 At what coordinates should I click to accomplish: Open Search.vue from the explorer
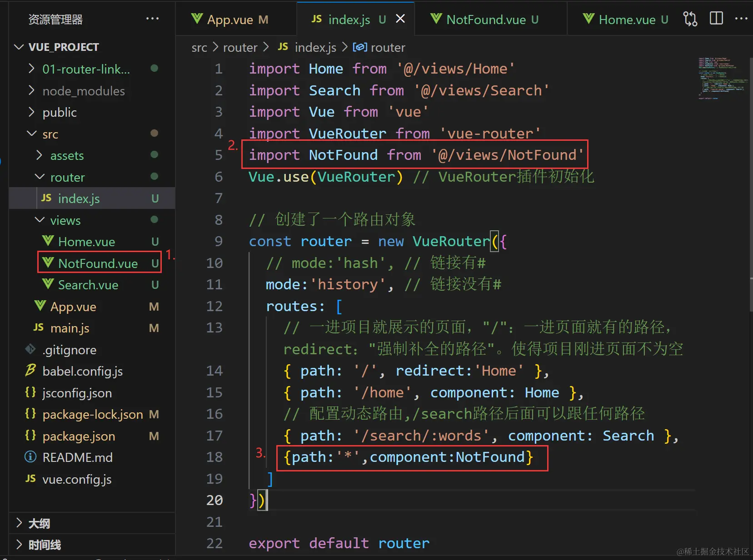click(92, 284)
